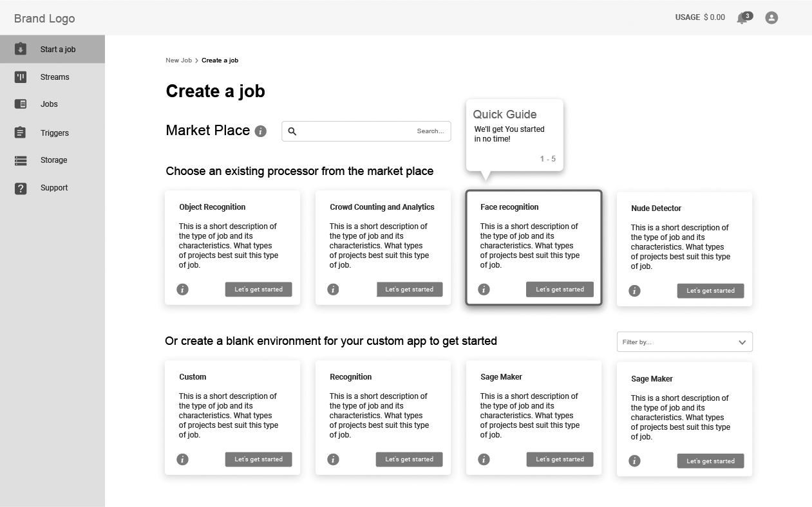Click the New Job breadcrumb link
Viewport: 812px width, 507px height.
coord(178,60)
